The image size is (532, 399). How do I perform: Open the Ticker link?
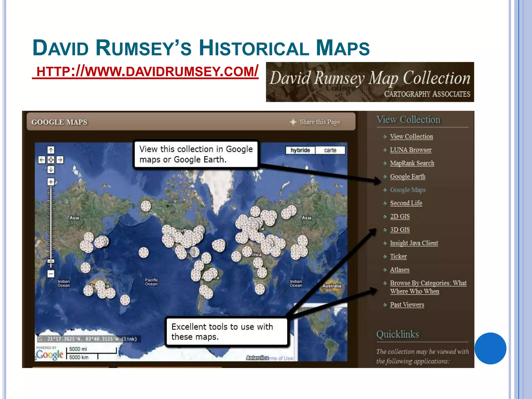tap(398, 256)
